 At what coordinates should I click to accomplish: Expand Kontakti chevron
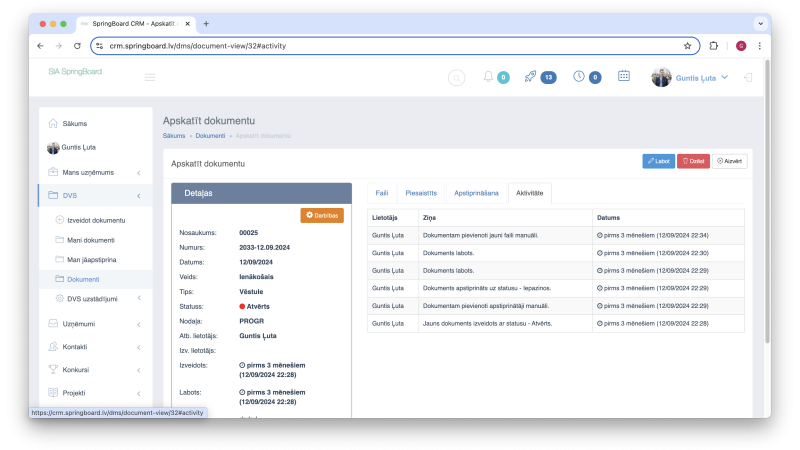[x=139, y=347]
